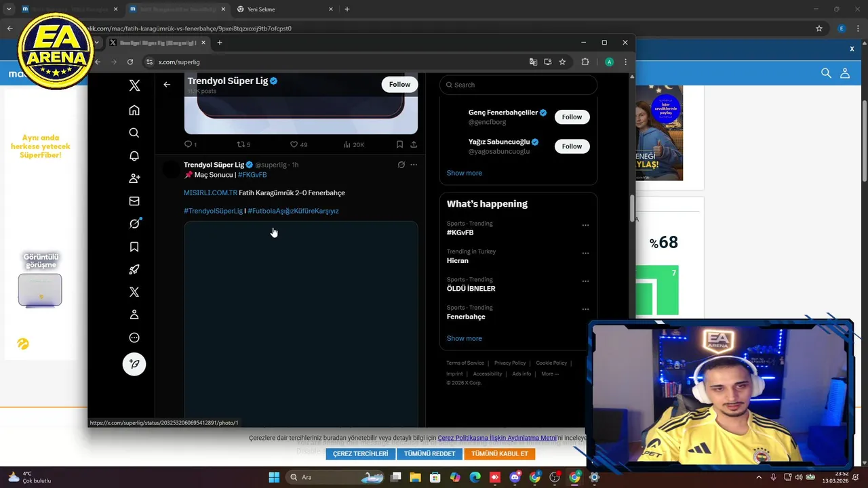Select TÜMÜNÜ KABUL ET cookie button
The image size is (868, 488).
[x=500, y=453]
